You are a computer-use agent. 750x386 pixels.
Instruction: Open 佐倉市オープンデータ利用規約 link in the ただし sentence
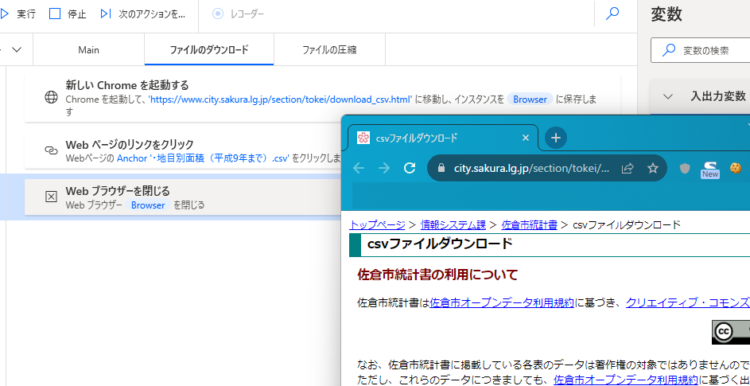pos(626,380)
